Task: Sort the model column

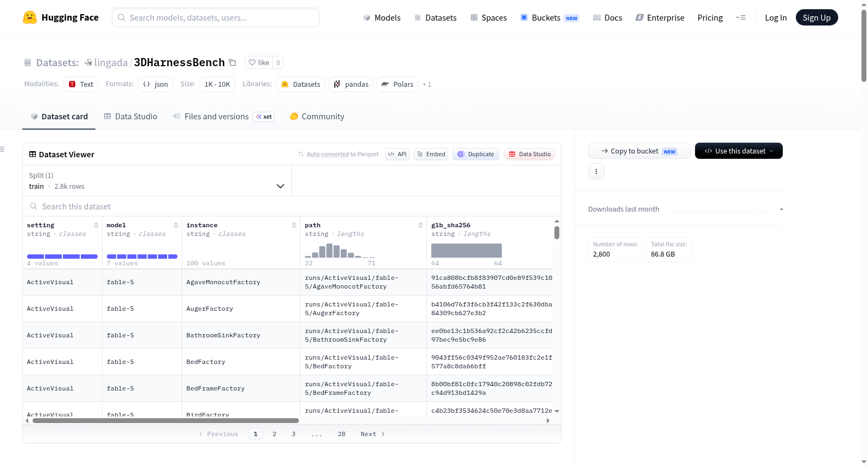Action: (176, 225)
